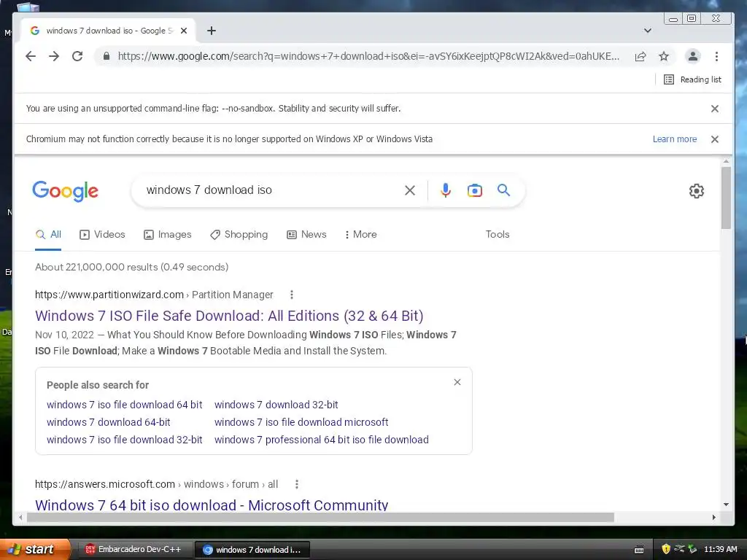Open Windows 7 64 bit iso Microsoft Community result
This screenshot has width=747, height=560.
(x=212, y=505)
